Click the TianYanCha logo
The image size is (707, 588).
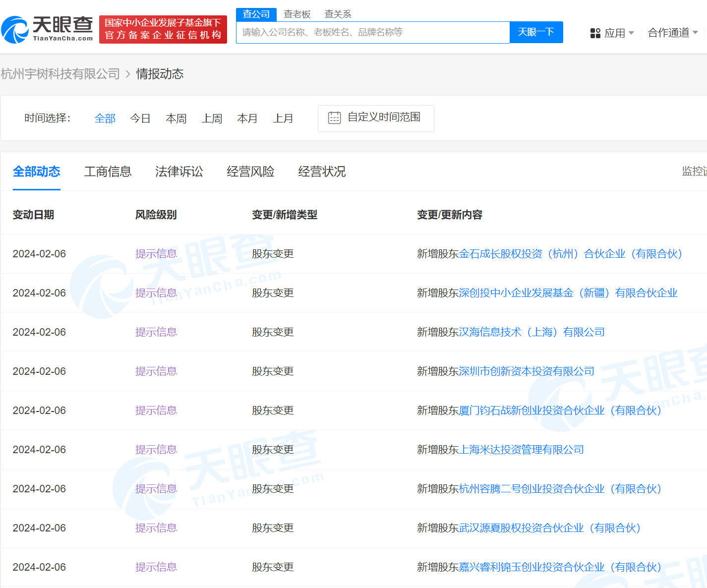click(47, 29)
